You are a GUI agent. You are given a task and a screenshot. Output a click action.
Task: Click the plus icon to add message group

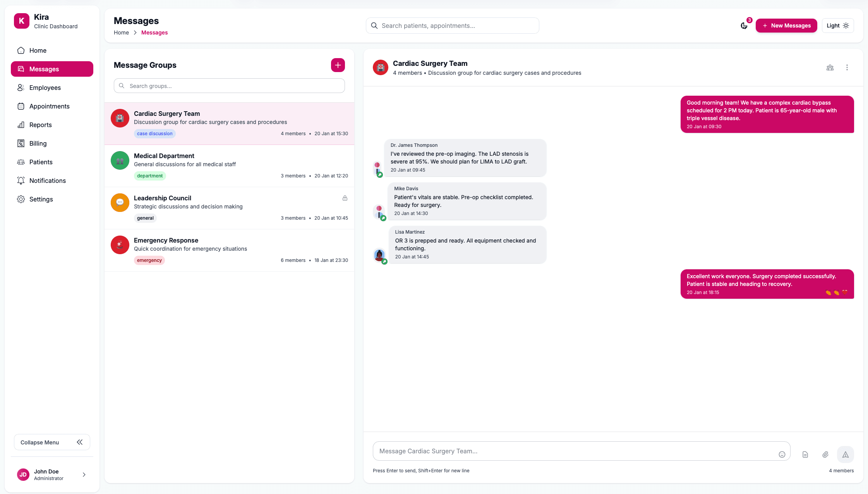pyautogui.click(x=338, y=65)
